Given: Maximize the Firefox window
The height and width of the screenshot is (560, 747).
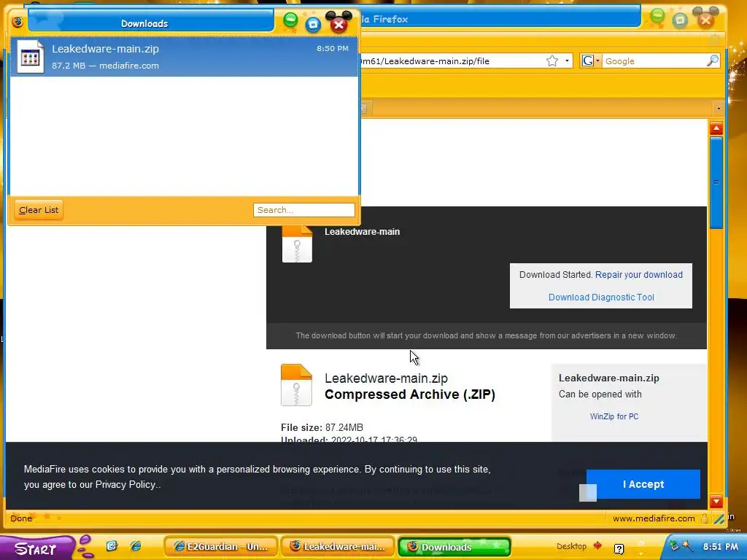Looking at the screenshot, I should 681,20.
